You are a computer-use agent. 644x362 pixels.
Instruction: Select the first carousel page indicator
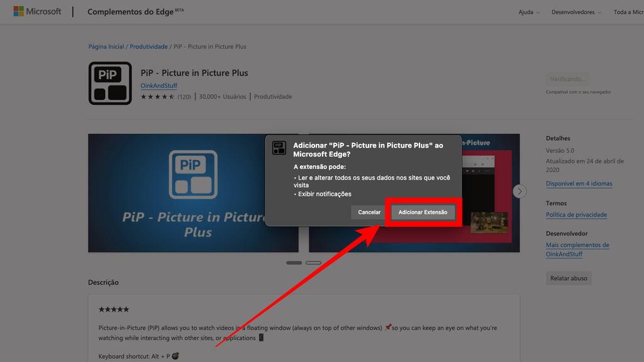(x=294, y=263)
